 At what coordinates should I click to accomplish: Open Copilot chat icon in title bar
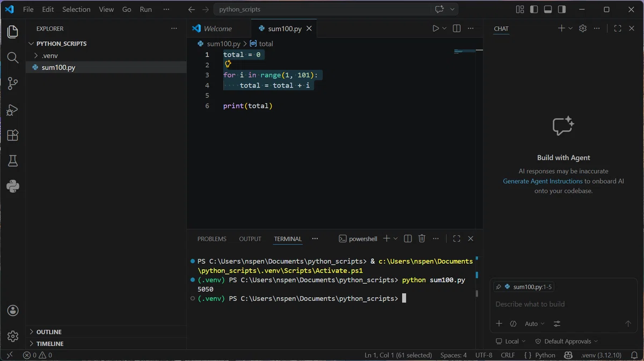point(440,9)
